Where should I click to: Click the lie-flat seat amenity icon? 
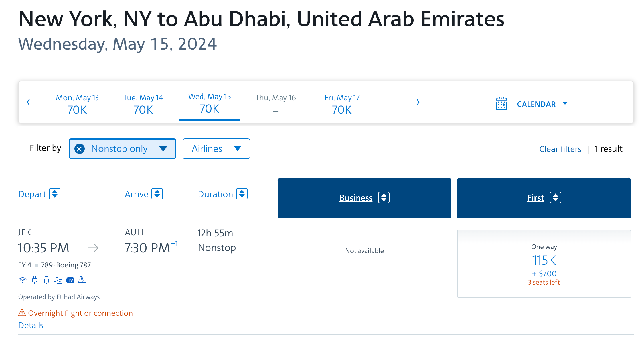point(82,280)
